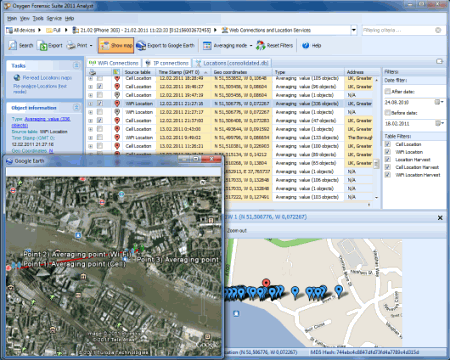Toggle WiFi Location Harvest table filter
The width and height of the screenshot is (450, 360).
point(388,175)
